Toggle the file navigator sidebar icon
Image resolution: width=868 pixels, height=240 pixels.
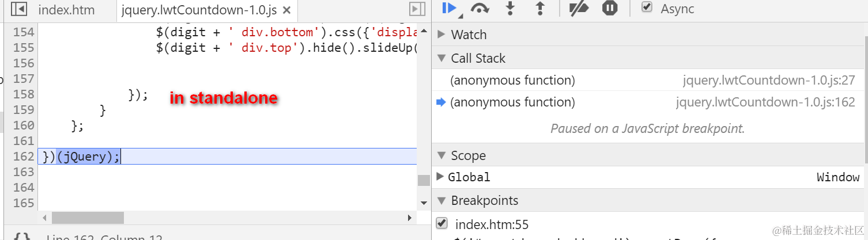coord(19,9)
